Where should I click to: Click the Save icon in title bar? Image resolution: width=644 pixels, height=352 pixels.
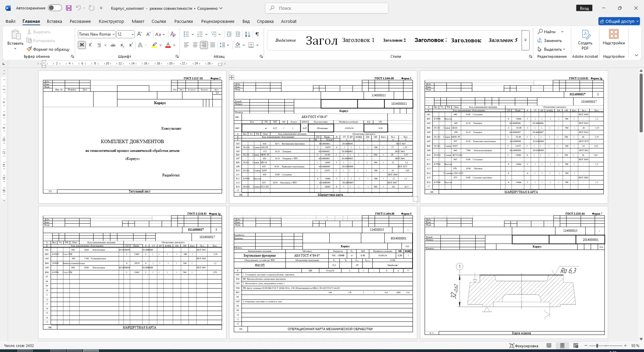[x=68, y=8]
